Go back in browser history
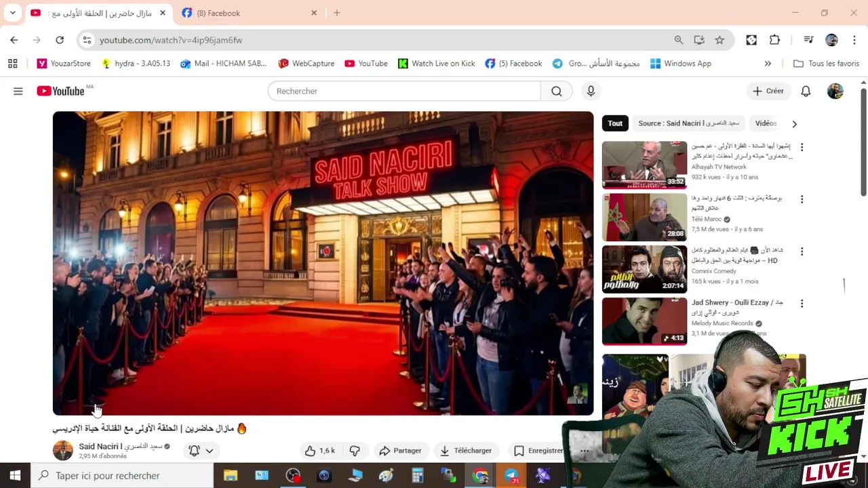 click(x=14, y=40)
